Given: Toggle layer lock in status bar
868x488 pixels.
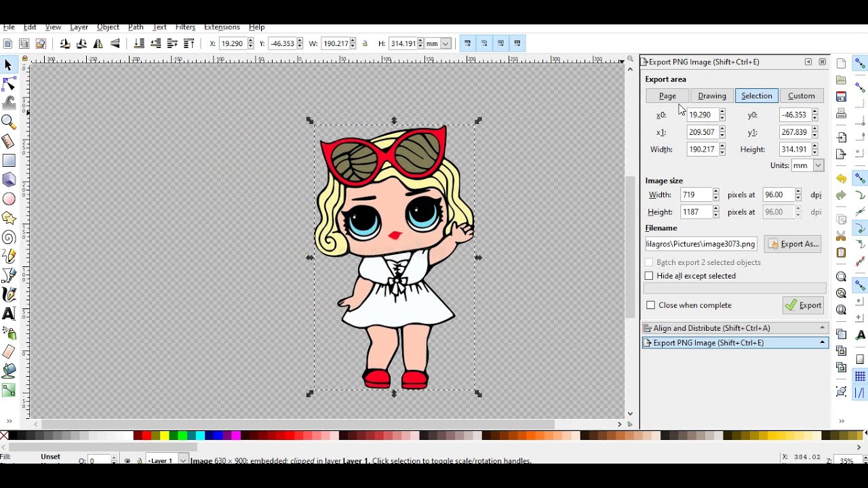Looking at the screenshot, I should pyautogui.click(x=139, y=461).
